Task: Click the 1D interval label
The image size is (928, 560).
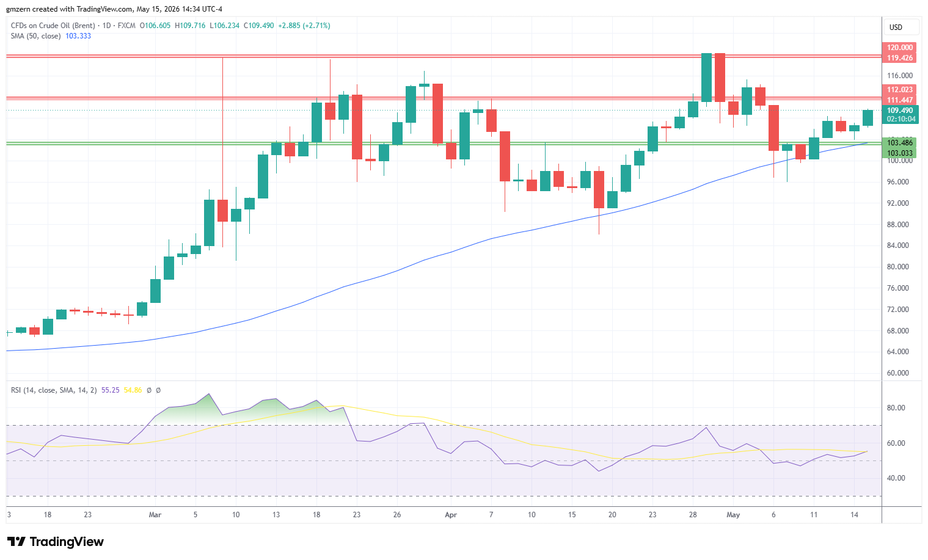Action: click(x=107, y=26)
